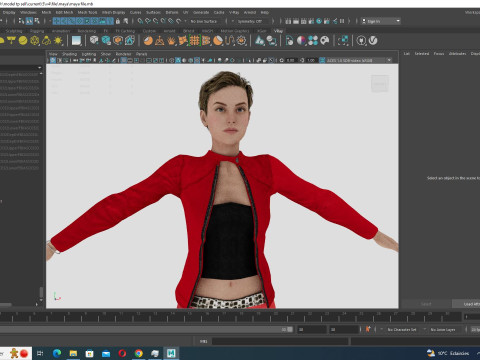Click the orange V-Ray fur shelf icon
Screen dimensions: 480x360
pyautogui.click(x=171, y=41)
